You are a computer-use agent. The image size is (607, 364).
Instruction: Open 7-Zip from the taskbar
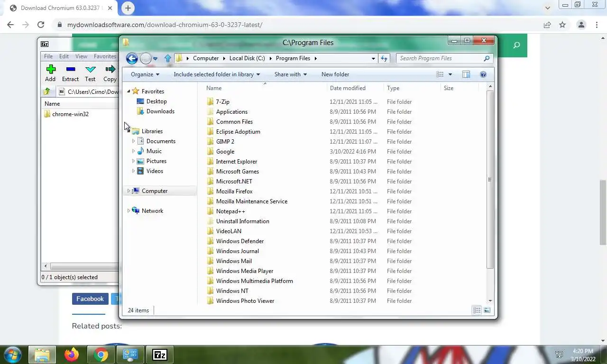coord(160,355)
